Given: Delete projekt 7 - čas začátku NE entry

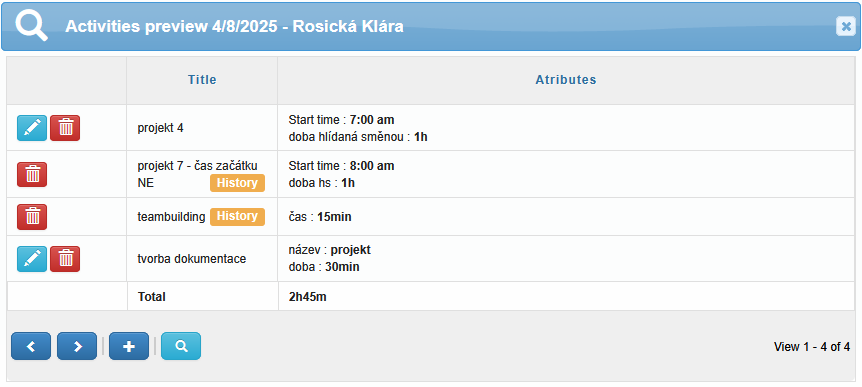Looking at the screenshot, I should tap(32, 174).
